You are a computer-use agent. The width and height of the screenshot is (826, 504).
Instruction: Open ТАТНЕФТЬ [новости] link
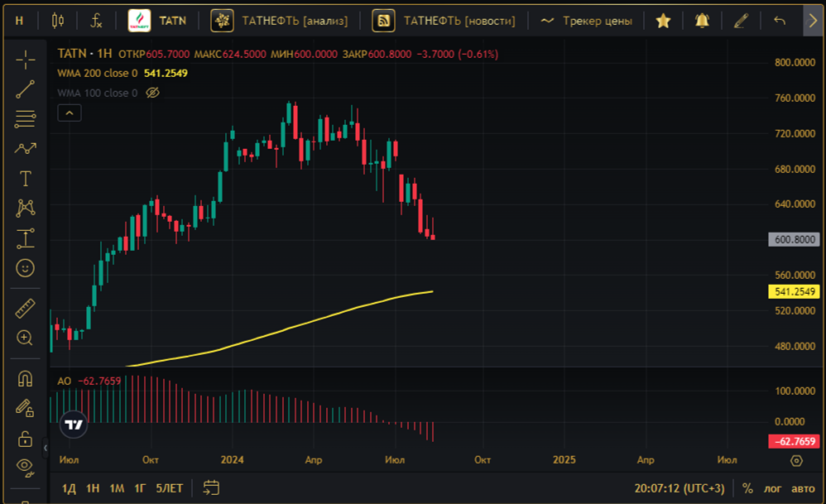coord(444,21)
